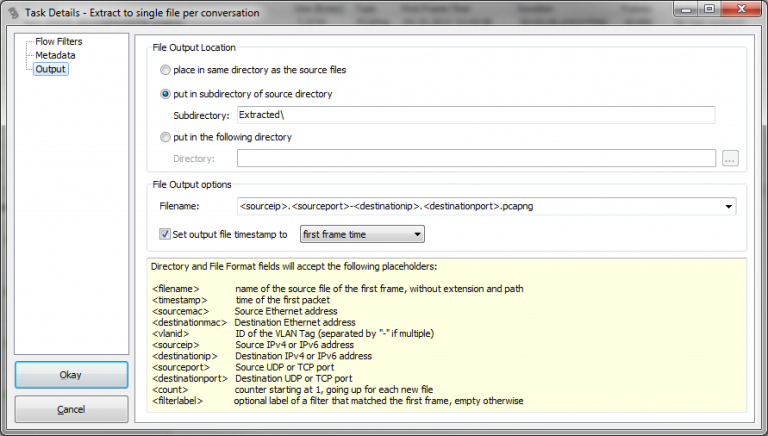Choose put in the following directory option
The width and height of the screenshot is (768, 436).
pos(166,138)
